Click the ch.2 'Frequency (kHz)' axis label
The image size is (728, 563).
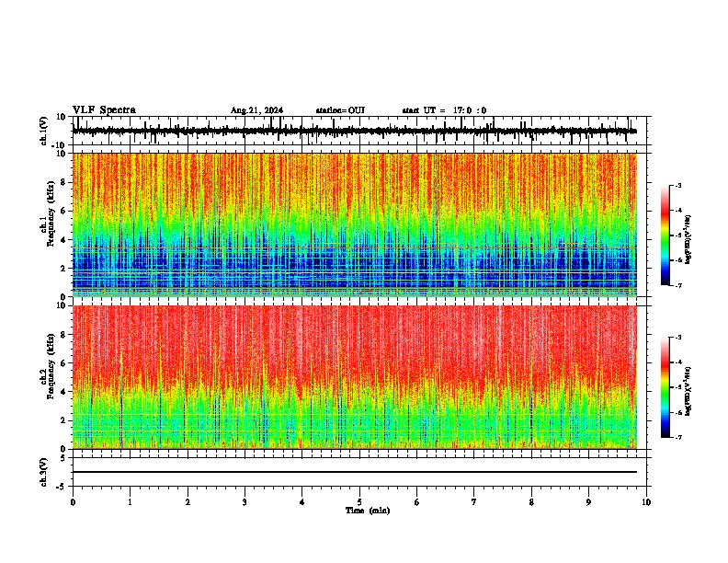(x=50, y=366)
